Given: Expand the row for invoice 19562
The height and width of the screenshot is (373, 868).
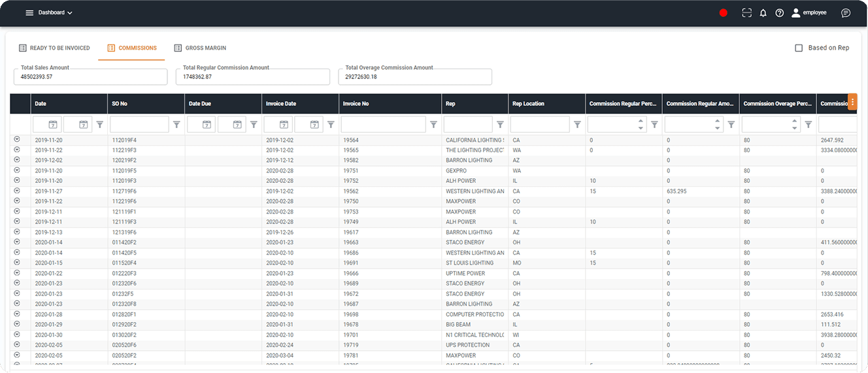Looking at the screenshot, I should click(x=17, y=191).
